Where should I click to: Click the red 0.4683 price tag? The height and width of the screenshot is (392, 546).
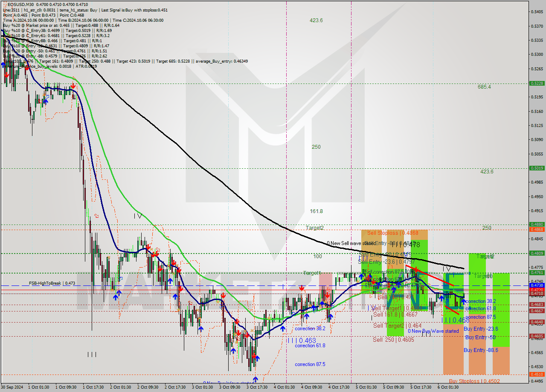point(536,304)
